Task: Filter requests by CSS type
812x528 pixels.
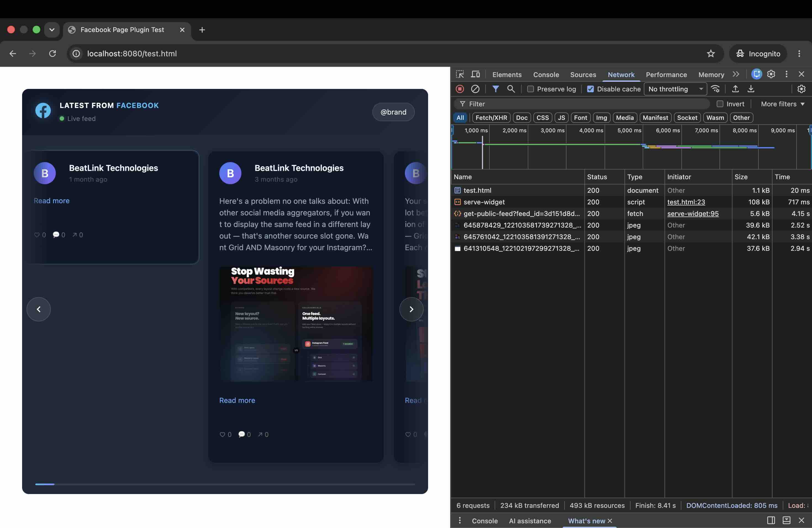Action: 542,118
